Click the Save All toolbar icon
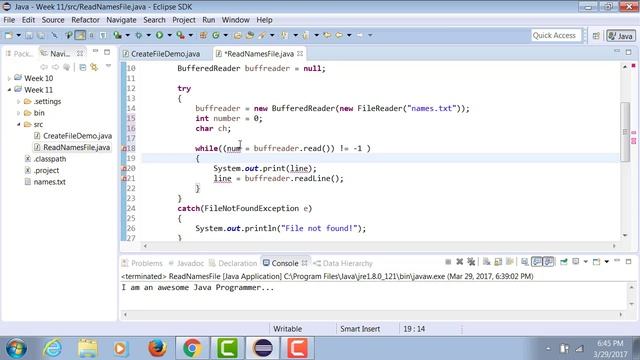Image resolution: width=640 pixels, height=360 pixels. (41, 36)
